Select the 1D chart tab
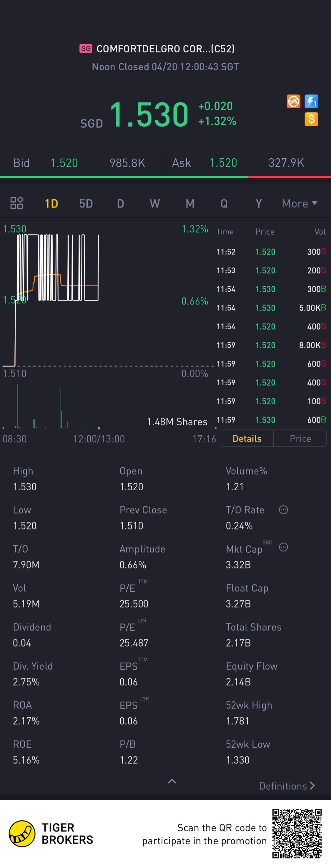Viewport: 331px width, 868px height. (x=51, y=203)
